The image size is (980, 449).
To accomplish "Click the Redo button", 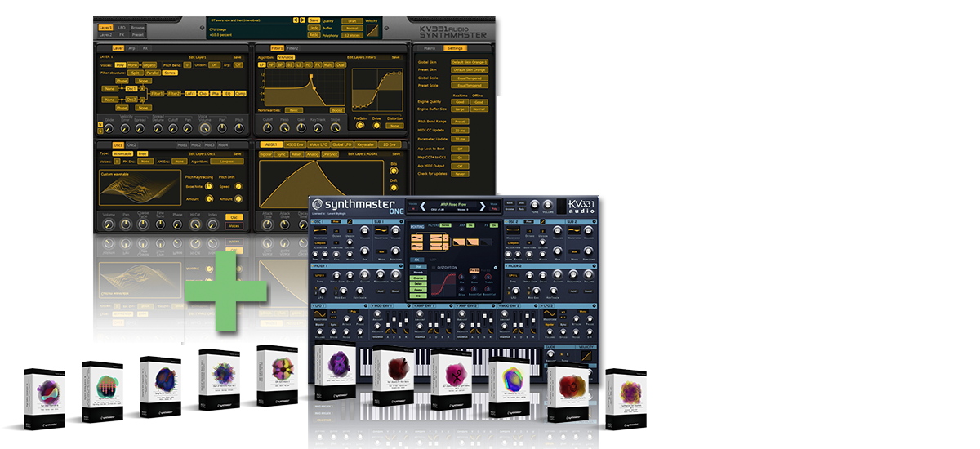I will click(x=314, y=35).
